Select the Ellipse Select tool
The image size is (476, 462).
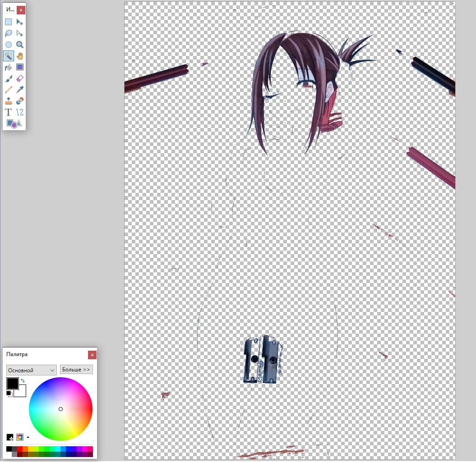point(9,45)
